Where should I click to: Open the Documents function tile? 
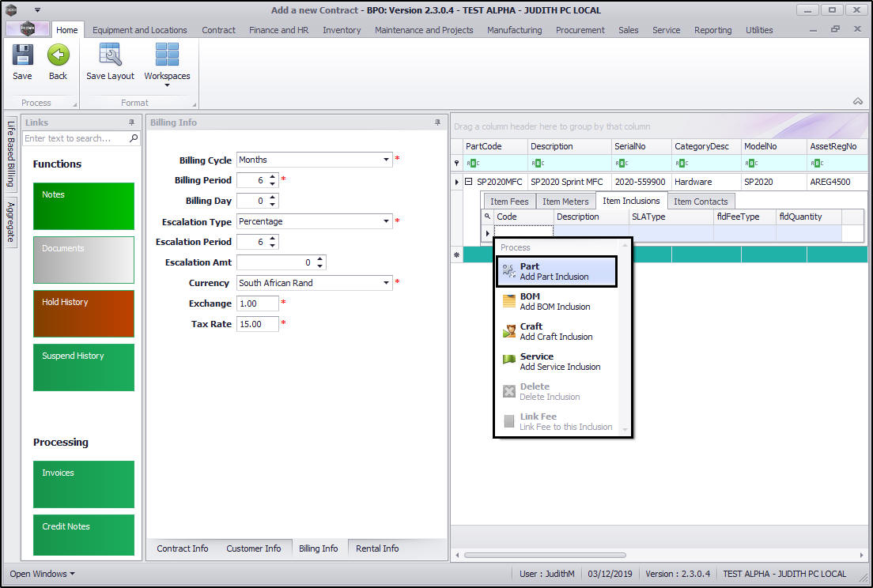coord(84,260)
